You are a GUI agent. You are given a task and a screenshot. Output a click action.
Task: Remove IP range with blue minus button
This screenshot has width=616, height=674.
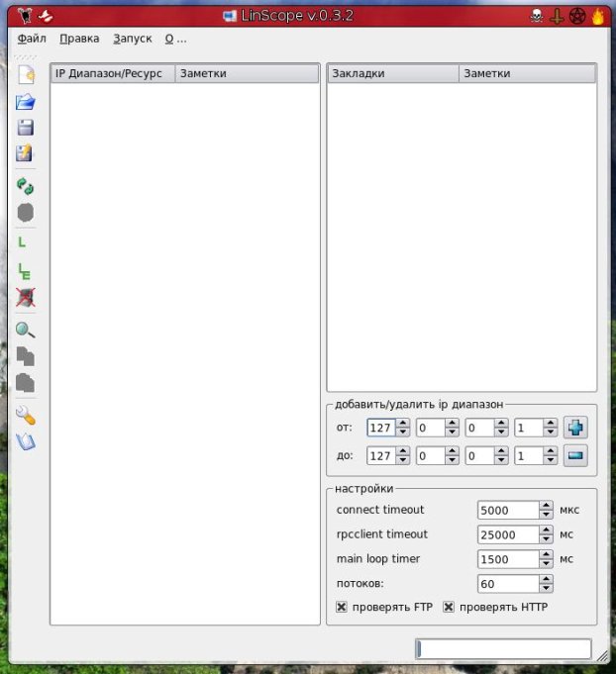click(x=575, y=455)
